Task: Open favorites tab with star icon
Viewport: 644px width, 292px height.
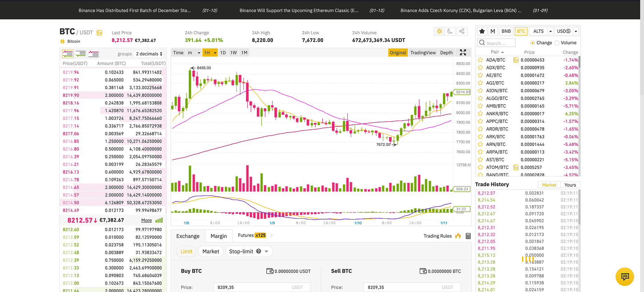Action: click(482, 31)
